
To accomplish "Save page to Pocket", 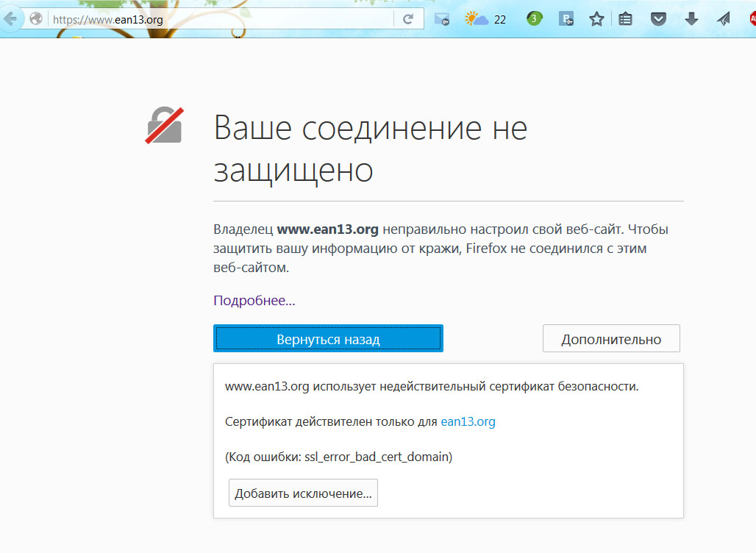I will (x=658, y=19).
